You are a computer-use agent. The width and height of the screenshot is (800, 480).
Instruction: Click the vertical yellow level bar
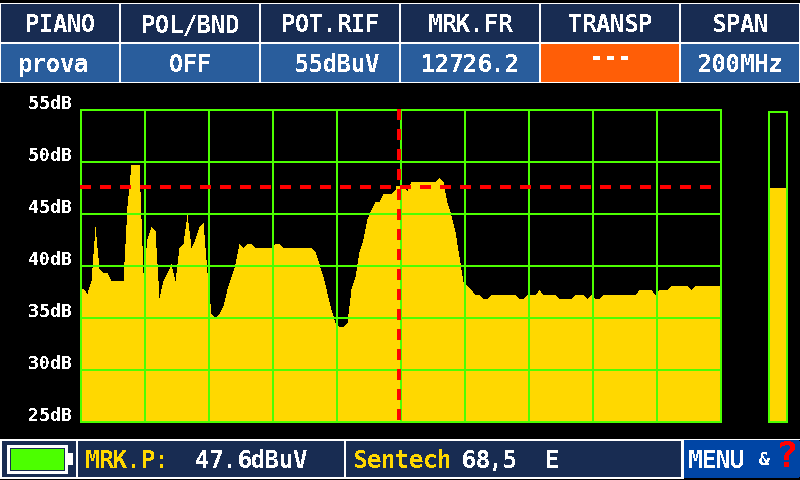tap(778, 267)
